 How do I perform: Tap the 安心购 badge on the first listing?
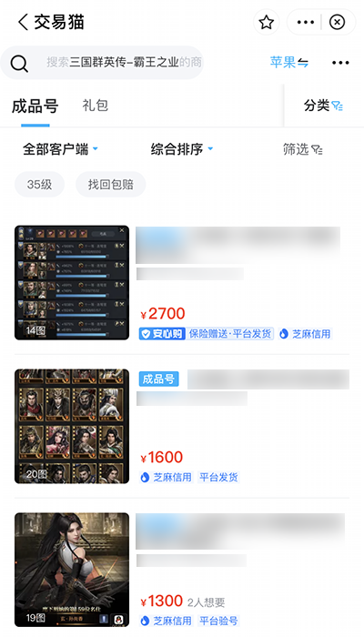pos(162,334)
